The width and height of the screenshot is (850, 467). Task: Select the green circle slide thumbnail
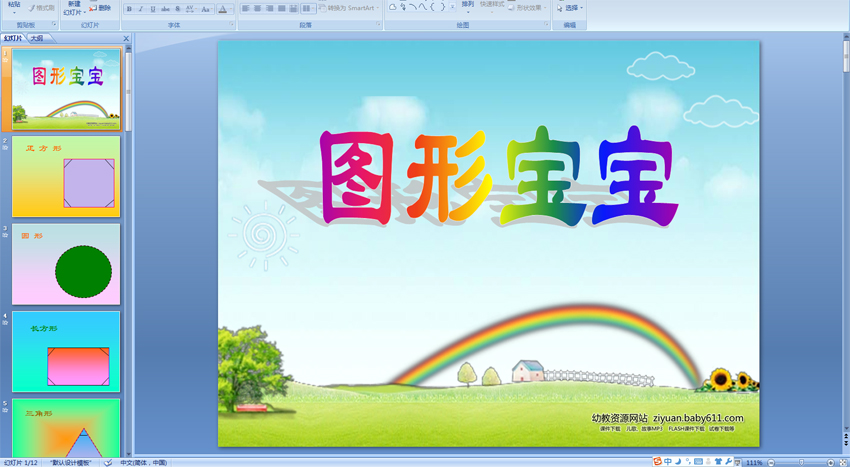point(66,264)
